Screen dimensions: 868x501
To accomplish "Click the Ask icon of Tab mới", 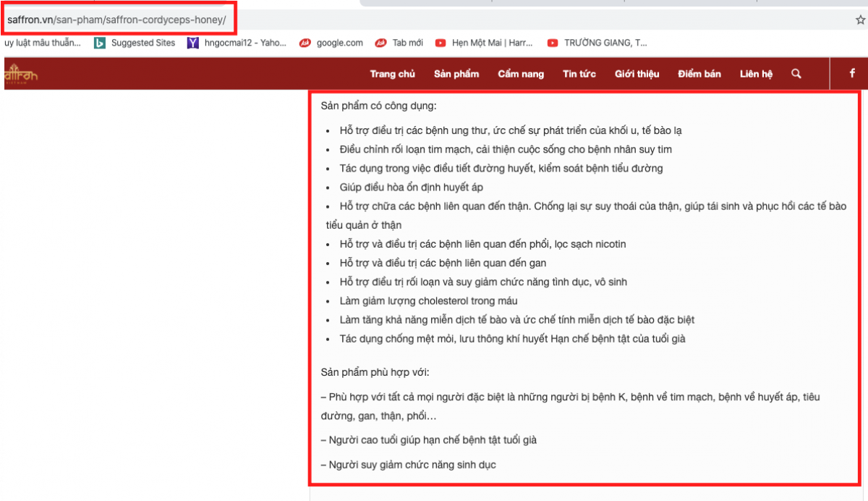I will click(380, 43).
